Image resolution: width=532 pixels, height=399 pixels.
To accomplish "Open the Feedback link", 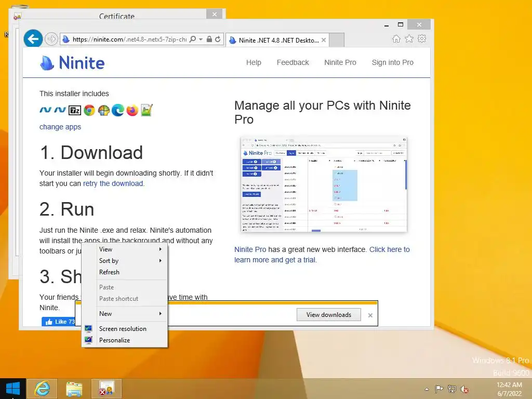I will pos(293,62).
